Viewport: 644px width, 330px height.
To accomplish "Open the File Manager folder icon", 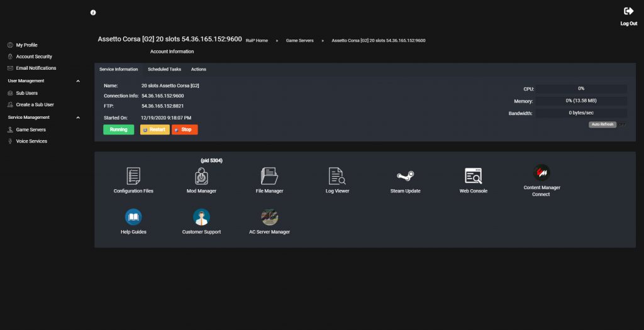I will tap(269, 176).
